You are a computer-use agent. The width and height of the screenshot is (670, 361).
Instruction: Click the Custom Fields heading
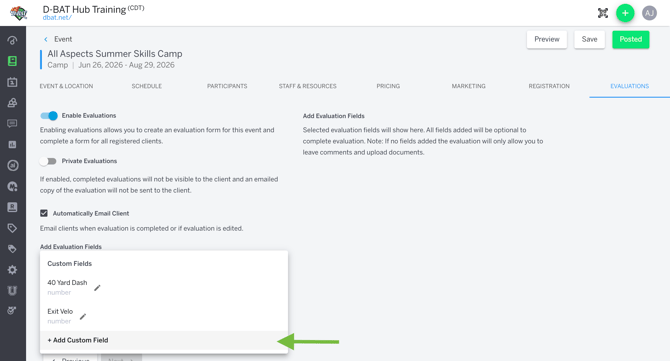[70, 264]
